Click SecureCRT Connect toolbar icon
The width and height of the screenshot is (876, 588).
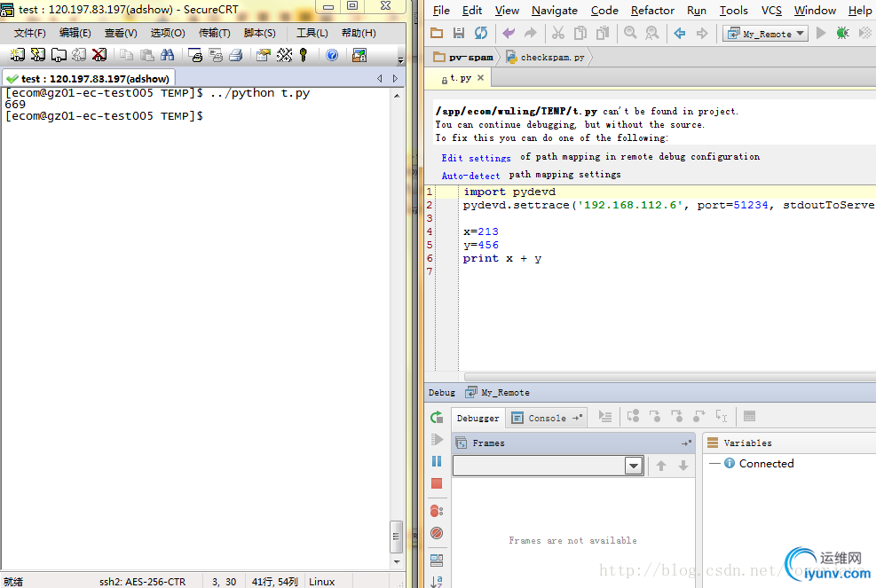coord(18,55)
